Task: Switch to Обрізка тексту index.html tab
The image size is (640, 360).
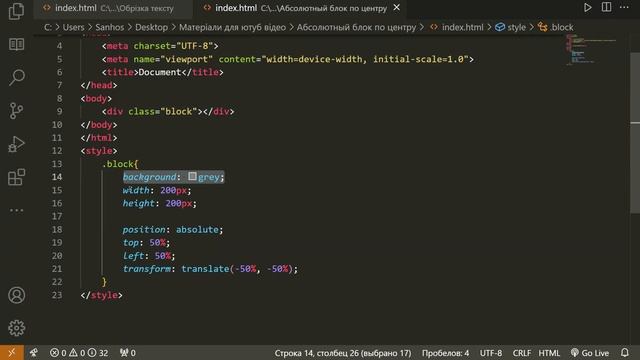Action: point(113,8)
